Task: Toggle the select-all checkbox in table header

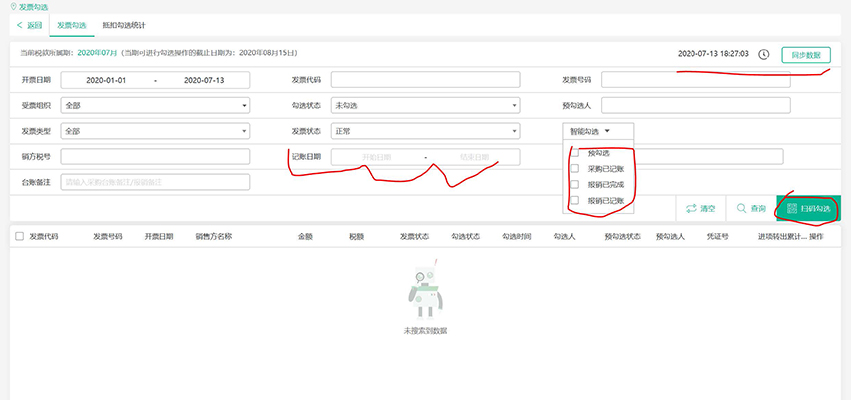Action: pyautogui.click(x=20, y=237)
